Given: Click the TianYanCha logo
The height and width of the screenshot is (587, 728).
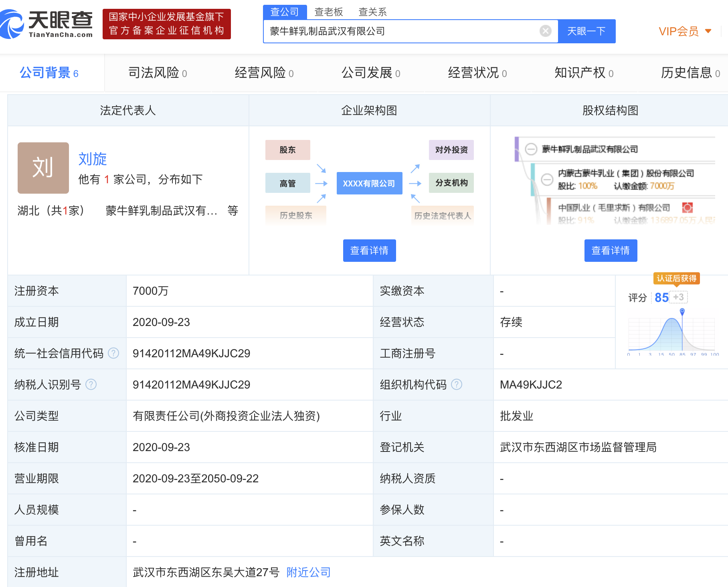Looking at the screenshot, I should pyautogui.click(x=47, y=24).
